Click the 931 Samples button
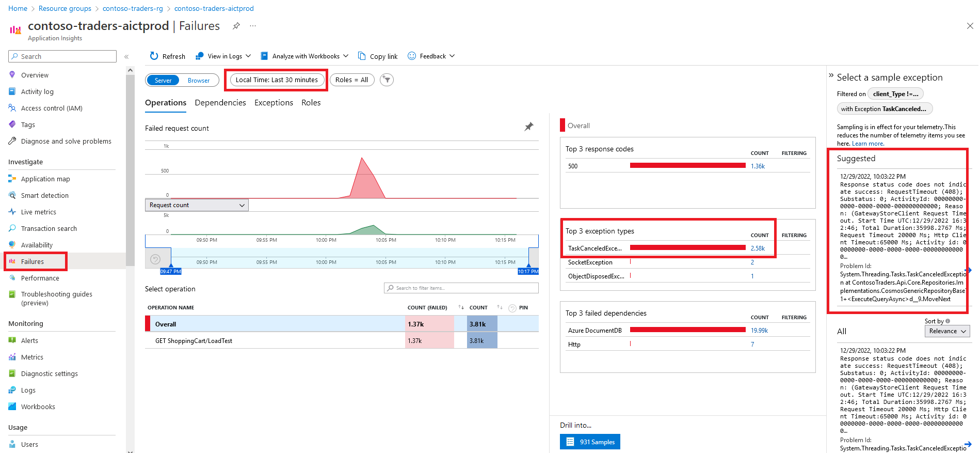 [x=590, y=442]
